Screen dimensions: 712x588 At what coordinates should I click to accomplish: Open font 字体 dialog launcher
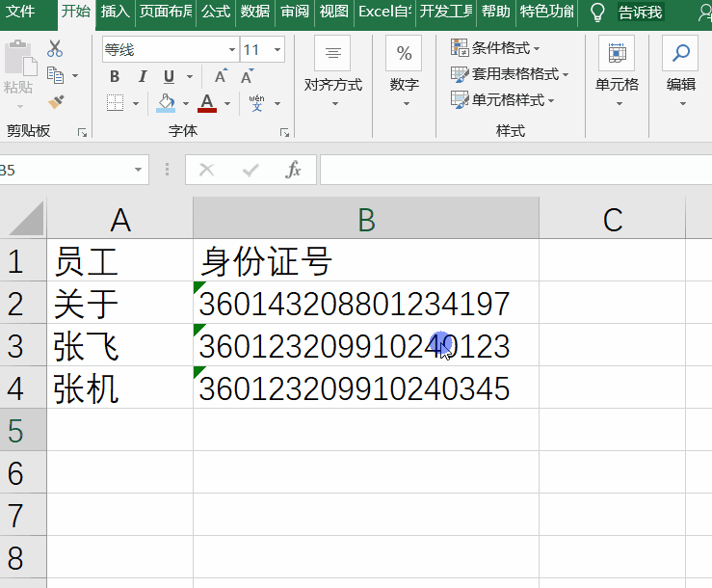(x=285, y=132)
